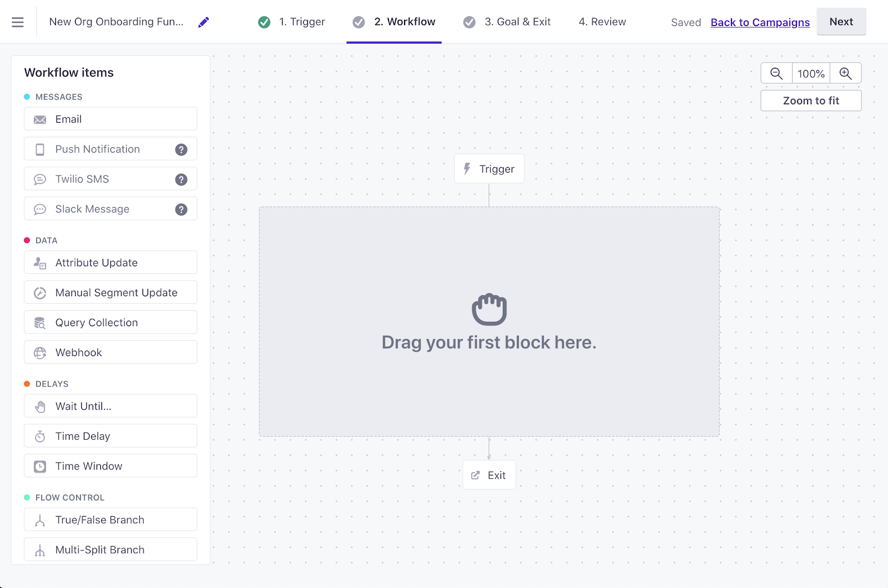This screenshot has width=888, height=588.
Task: Open help for Twilio SMS
Action: coord(181,180)
